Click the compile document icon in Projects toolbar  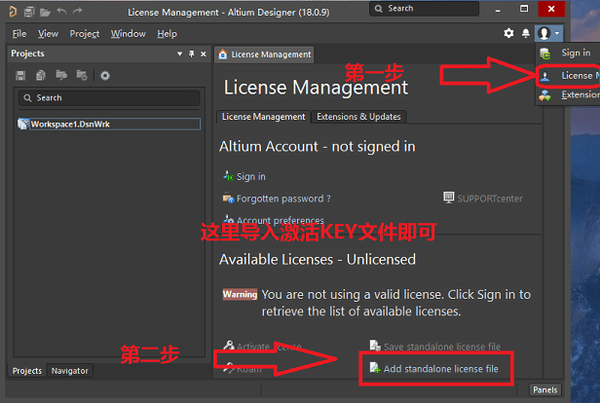pos(41,75)
